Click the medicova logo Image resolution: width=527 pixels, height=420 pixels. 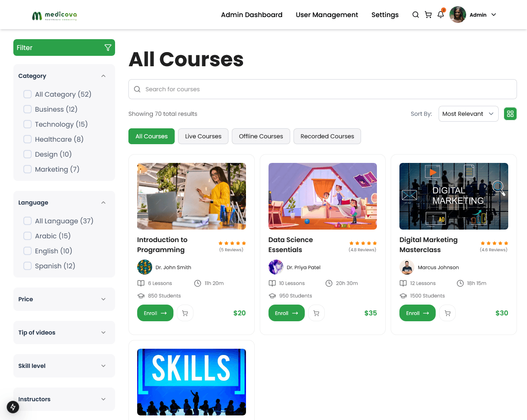[x=54, y=15]
